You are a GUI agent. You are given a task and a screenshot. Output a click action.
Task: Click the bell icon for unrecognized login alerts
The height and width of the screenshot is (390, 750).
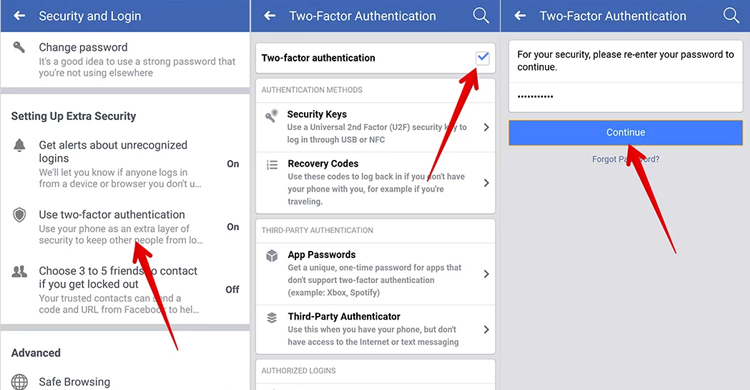(x=19, y=145)
